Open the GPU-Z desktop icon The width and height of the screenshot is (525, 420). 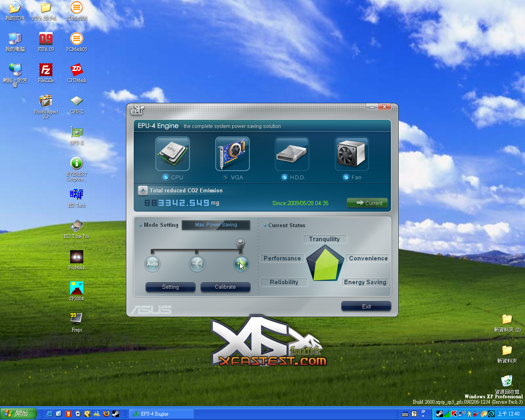[x=77, y=135]
